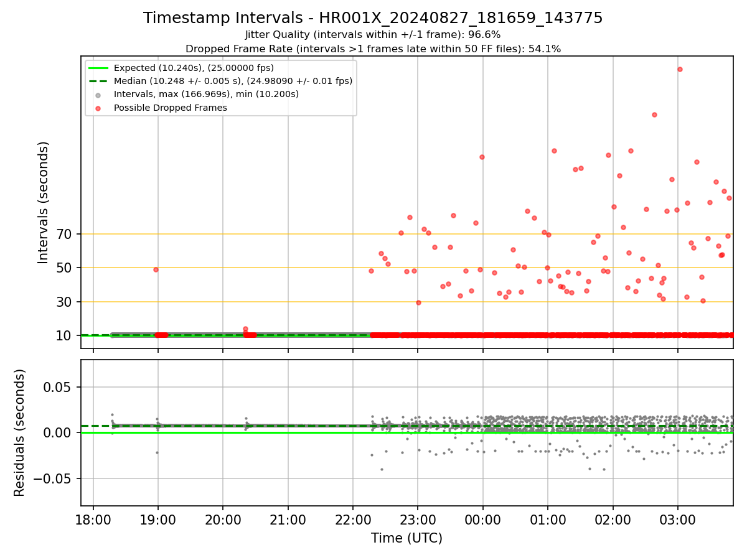The height and width of the screenshot is (560, 747).
Task: Click the solid green legend line sample for Expected
Action: click(x=98, y=68)
